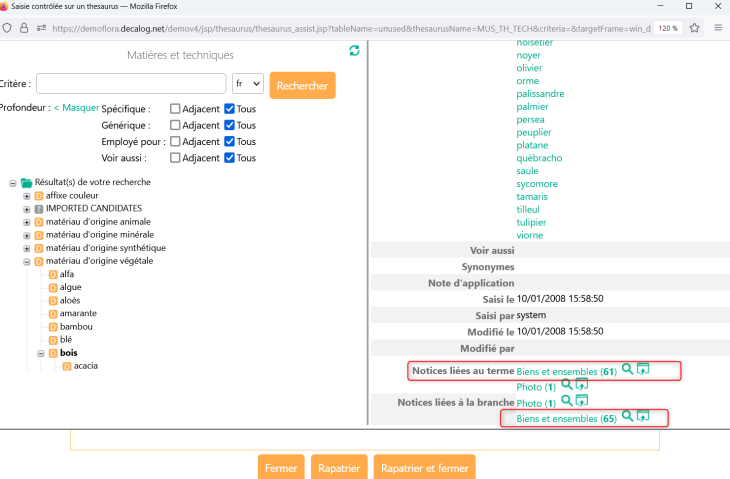Click the browser bookmark star icon
Image resolution: width=730 pixels, height=479 pixels.
[694, 27]
